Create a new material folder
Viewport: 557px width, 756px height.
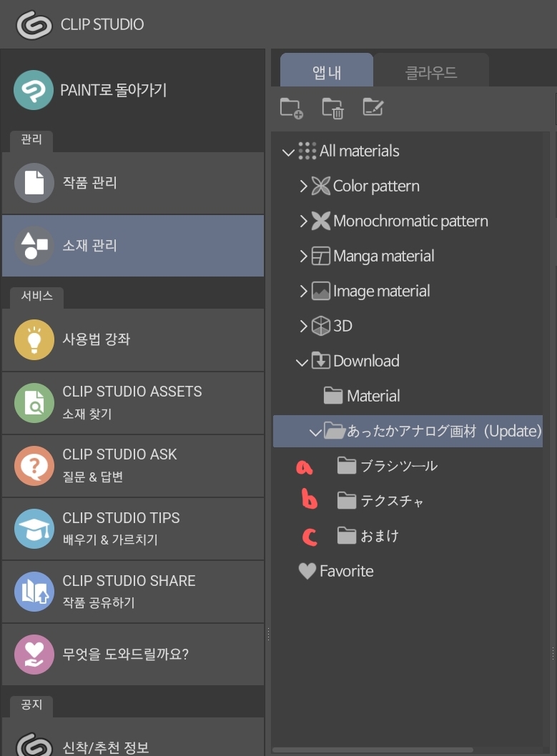click(291, 108)
